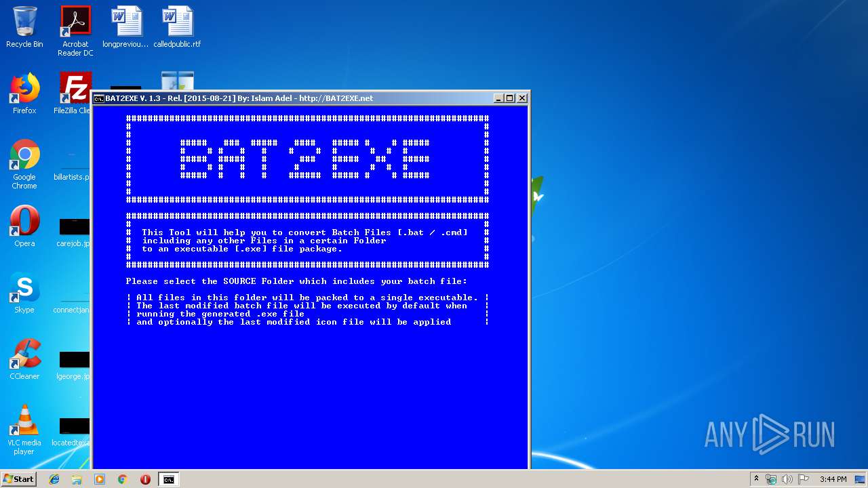The width and height of the screenshot is (868, 488).
Task: Open the Action Center flag icon
Action: tap(804, 479)
